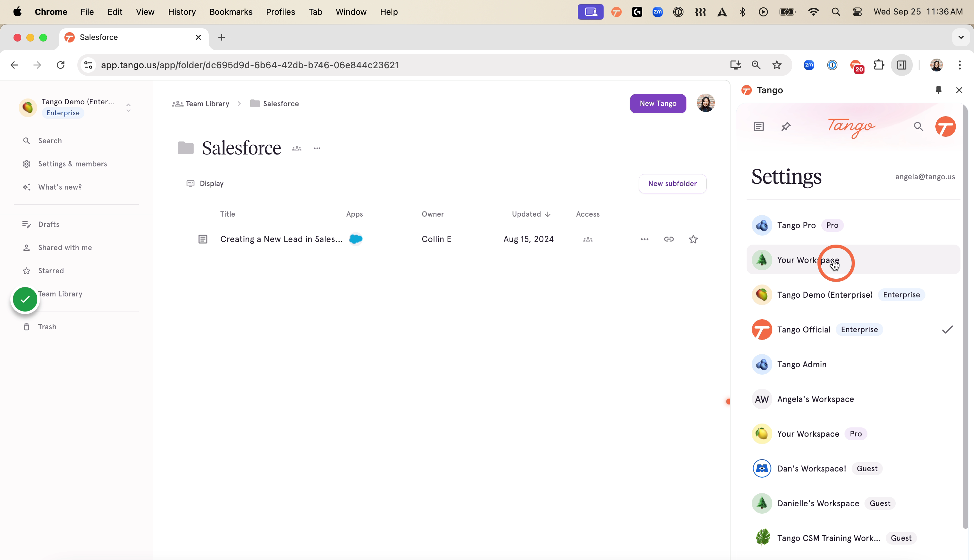Toggle the Chrome side panel button
Viewport: 974px width, 560px height.
[902, 65]
